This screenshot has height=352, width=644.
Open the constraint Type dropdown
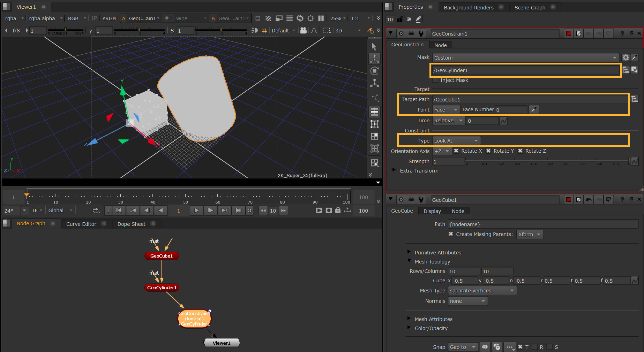[456, 141]
